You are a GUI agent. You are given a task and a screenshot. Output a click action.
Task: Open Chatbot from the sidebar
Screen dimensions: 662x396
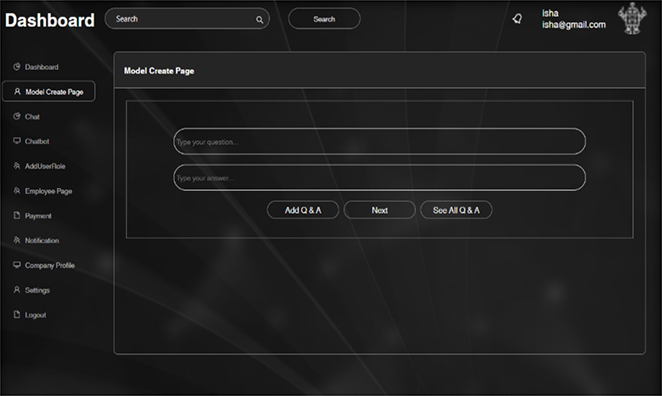(x=37, y=141)
